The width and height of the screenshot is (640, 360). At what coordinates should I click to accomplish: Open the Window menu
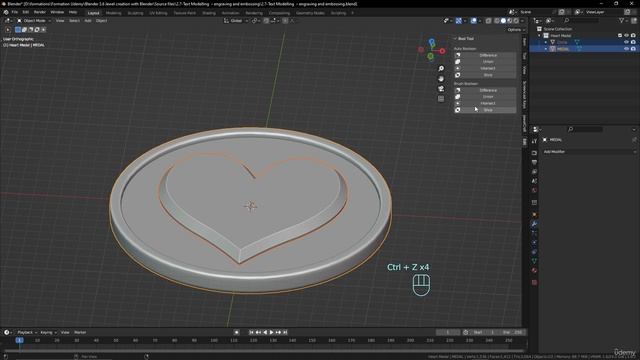(x=57, y=12)
